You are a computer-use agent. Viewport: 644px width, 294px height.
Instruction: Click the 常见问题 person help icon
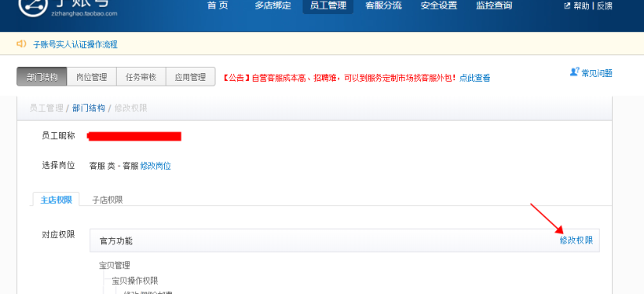(575, 72)
